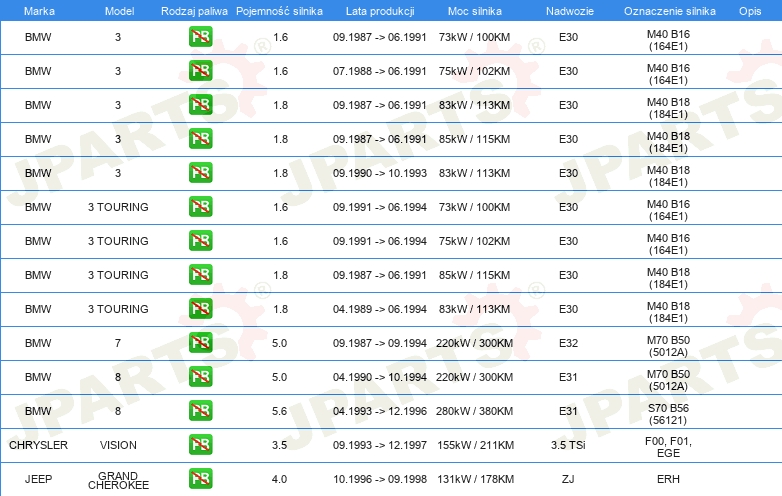Click the fuel icon in the Chrysler Vision row
This screenshot has width=782, height=496.
point(200,445)
